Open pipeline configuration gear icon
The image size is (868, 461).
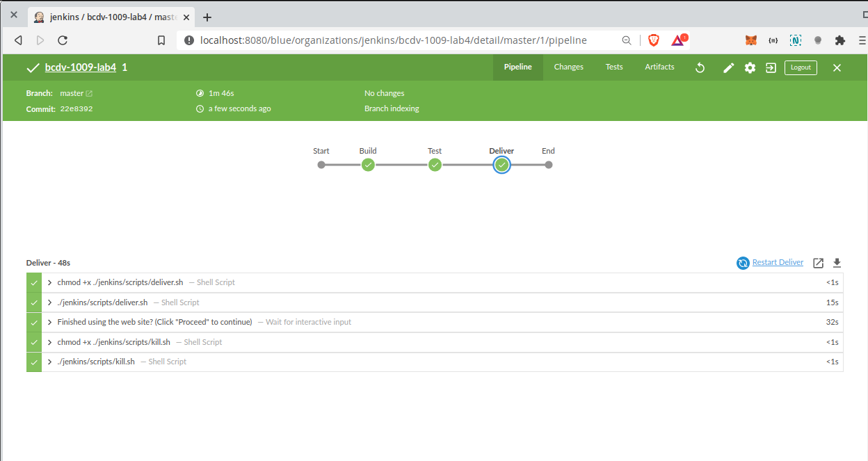tap(750, 67)
